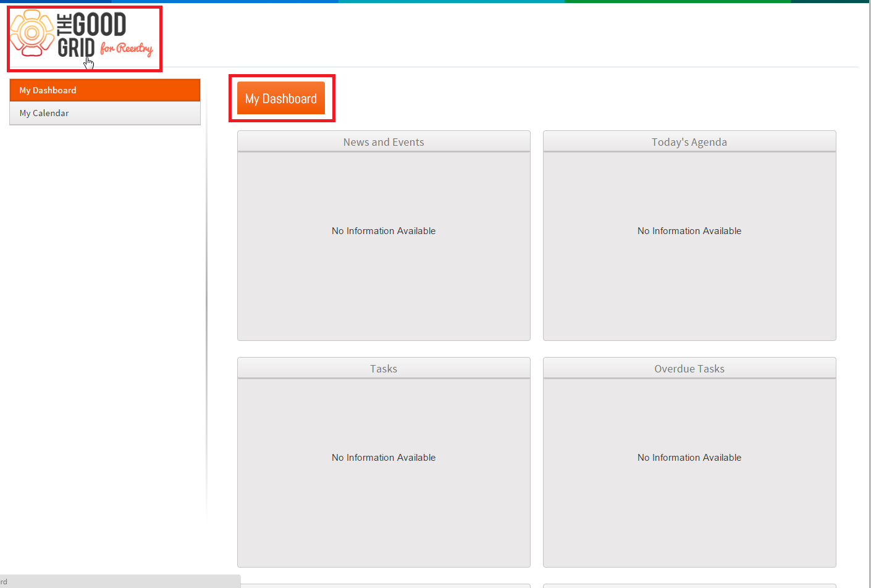Screen dimensions: 871x588
Task: Click 'No Information Available' in Today's Agenda
Action: 689,231
